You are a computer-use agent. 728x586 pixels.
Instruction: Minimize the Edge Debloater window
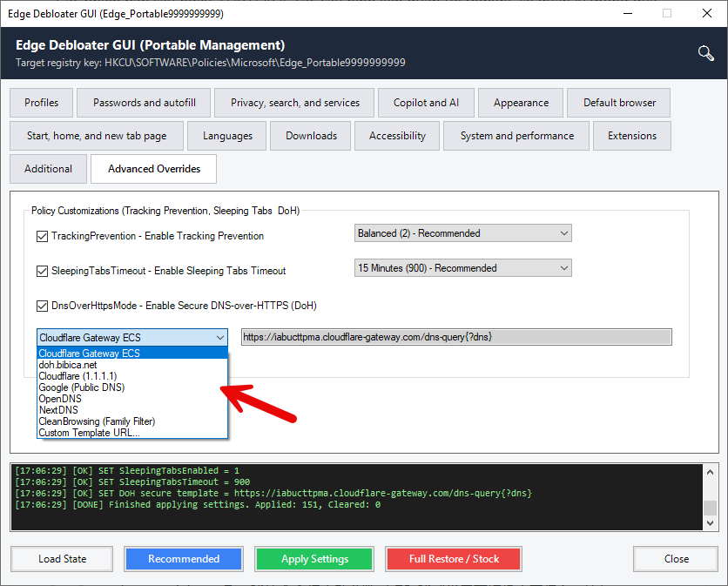point(628,13)
